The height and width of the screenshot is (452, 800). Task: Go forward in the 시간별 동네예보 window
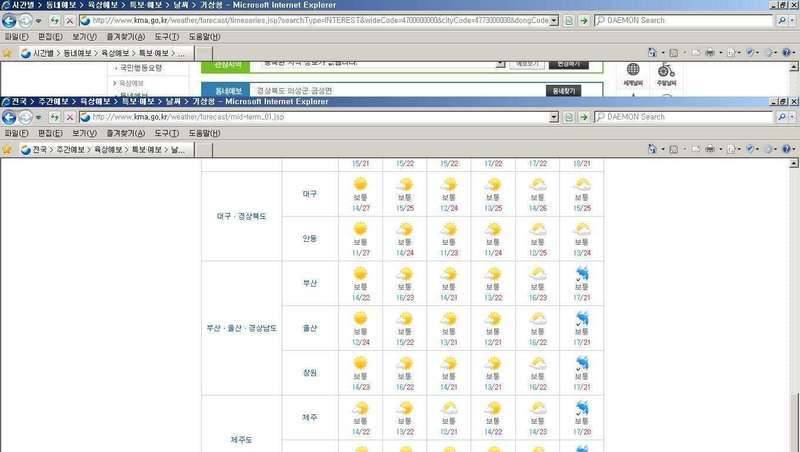click(x=25, y=20)
